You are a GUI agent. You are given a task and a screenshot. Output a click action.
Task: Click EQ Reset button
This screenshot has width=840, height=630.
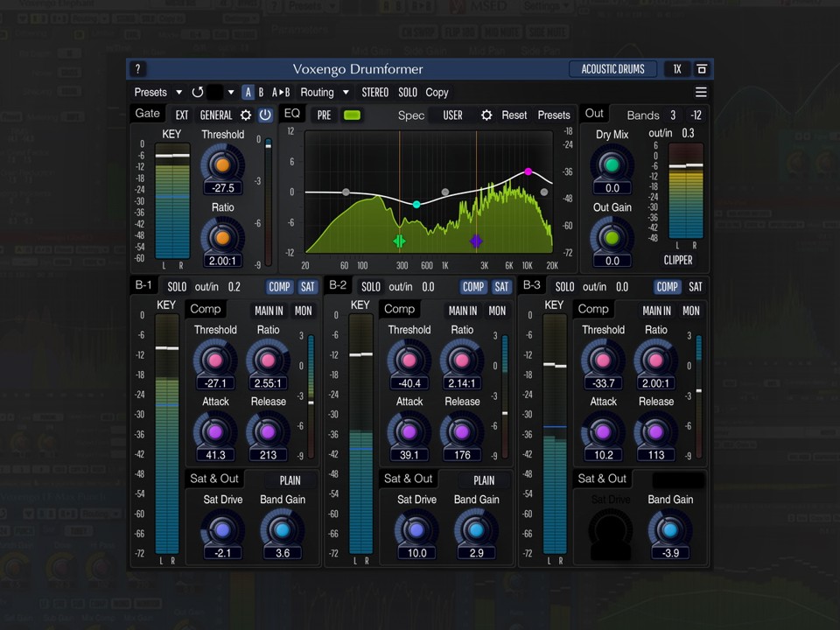point(514,115)
